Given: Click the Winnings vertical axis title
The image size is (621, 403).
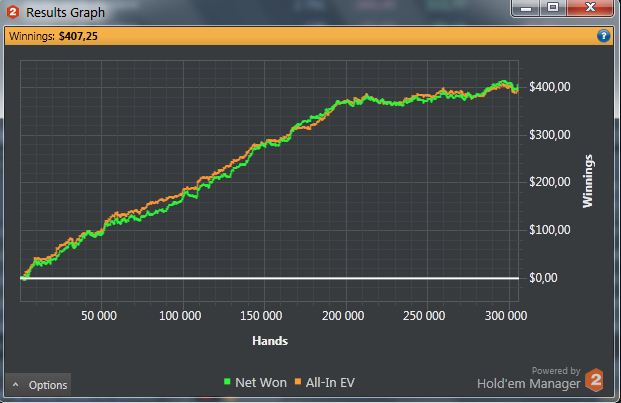Looking at the screenshot, I should tap(587, 181).
